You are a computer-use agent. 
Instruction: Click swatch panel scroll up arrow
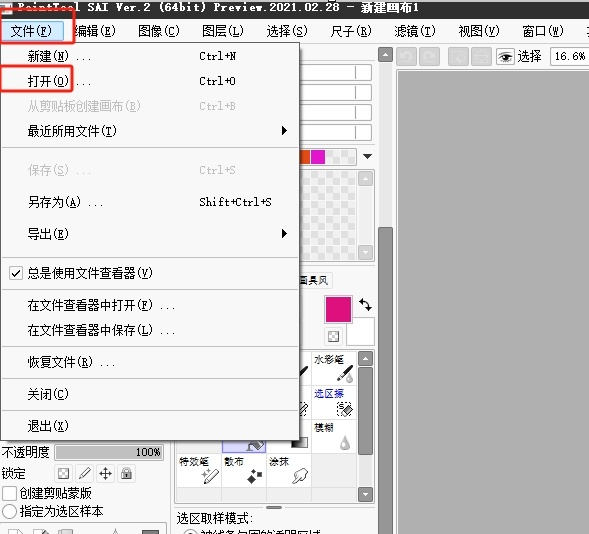coord(365,179)
